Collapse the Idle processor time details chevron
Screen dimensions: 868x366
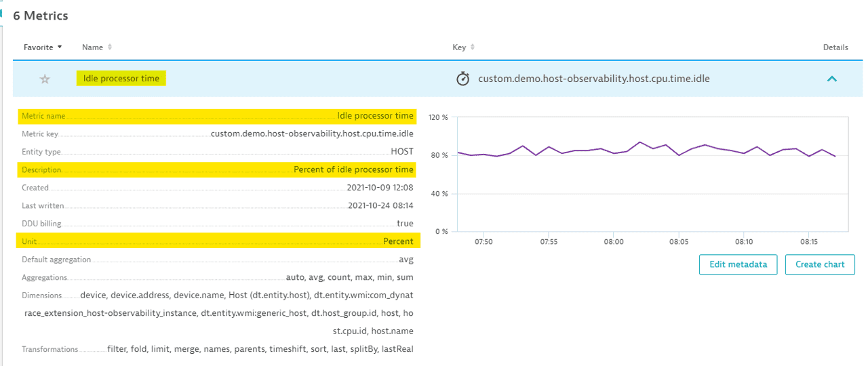(x=832, y=79)
